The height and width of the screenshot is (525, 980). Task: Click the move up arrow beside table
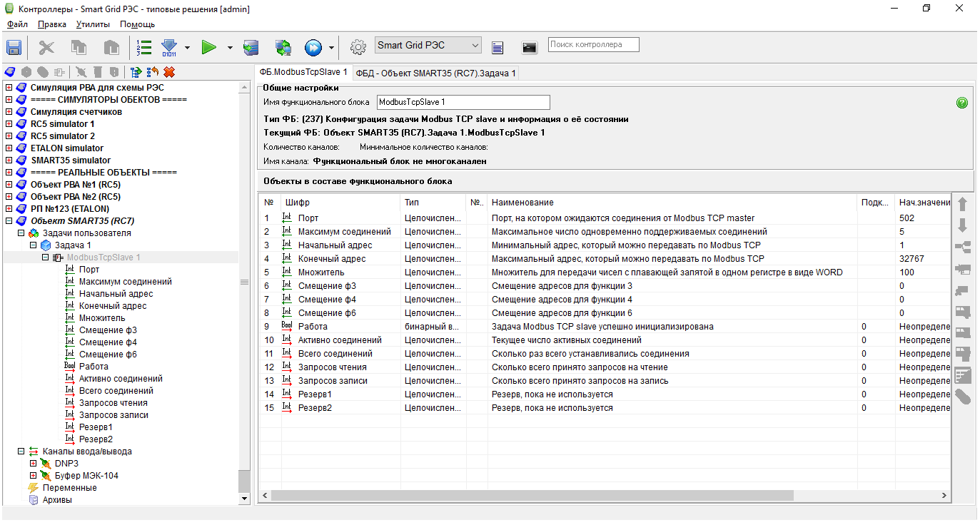click(x=962, y=204)
